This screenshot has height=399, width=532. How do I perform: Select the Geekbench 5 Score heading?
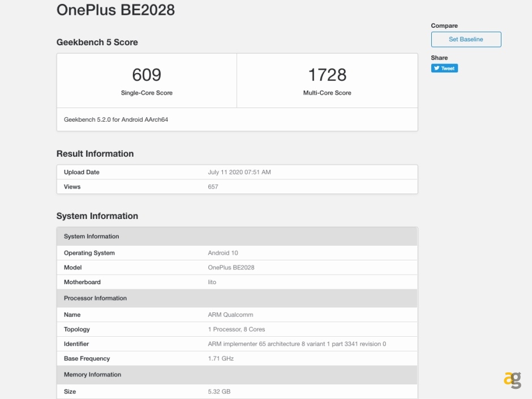(97, 42)
